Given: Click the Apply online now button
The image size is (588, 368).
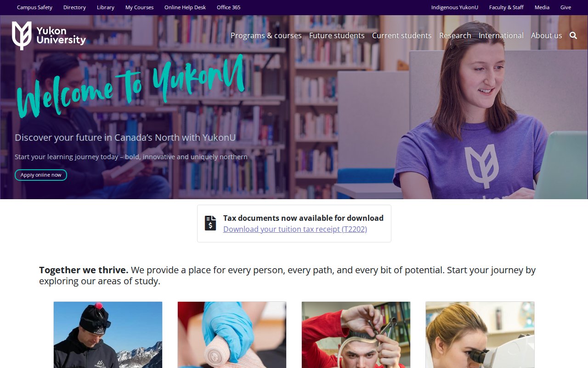Looking at the screenshot, I should pyautogui.click(x=41, y=175).
